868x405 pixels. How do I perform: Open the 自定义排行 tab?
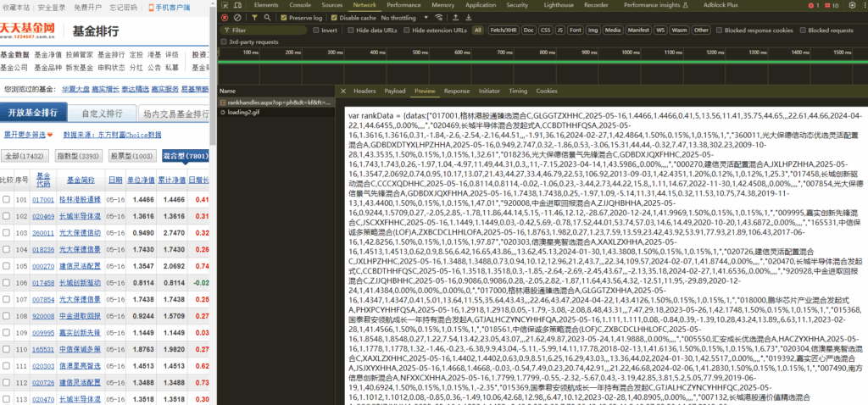102,114
